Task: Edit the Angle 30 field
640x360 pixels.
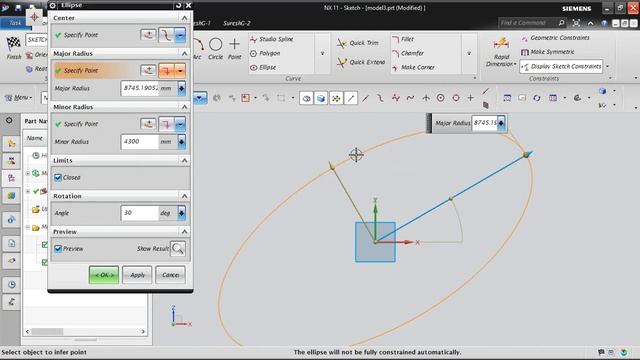Action: tap(140, 213)
